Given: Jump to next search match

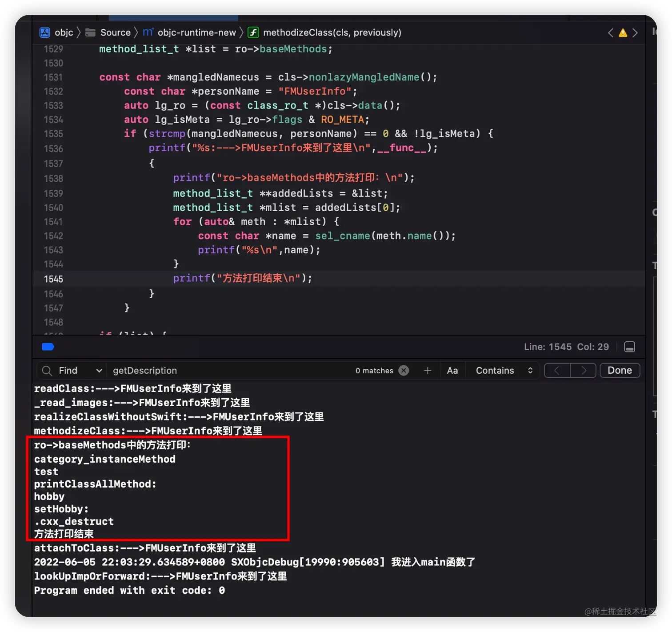Looking at the screenshot, I should (x=583, y=371).
